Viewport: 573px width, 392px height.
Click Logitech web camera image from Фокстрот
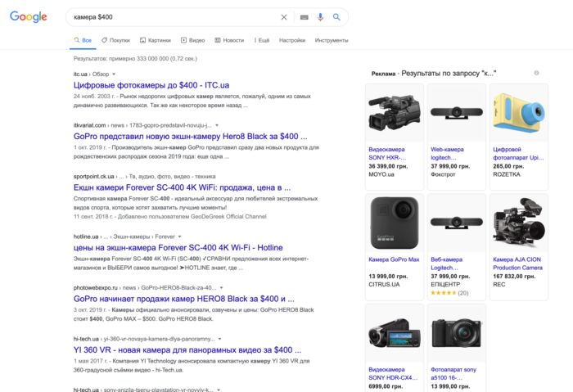(x=457, y=112)
